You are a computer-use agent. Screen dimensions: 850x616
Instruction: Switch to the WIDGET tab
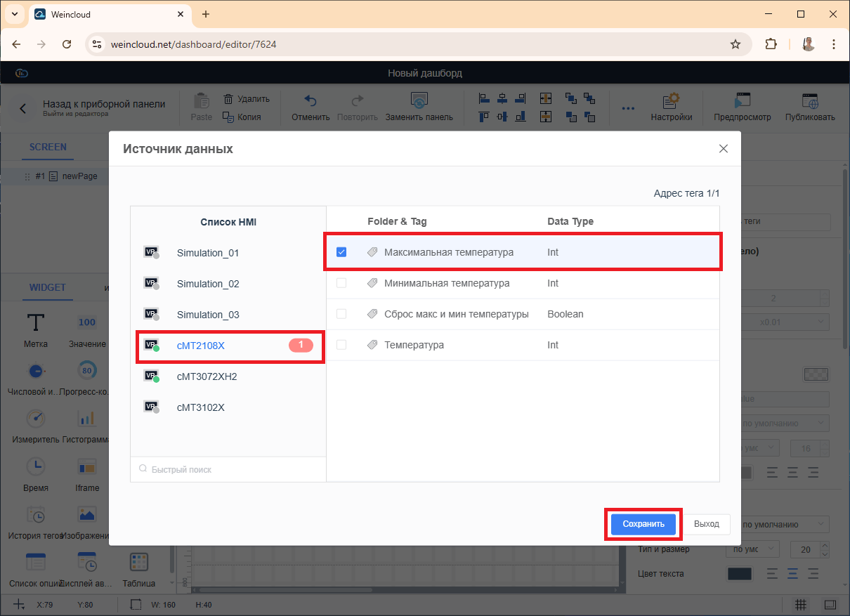48,287
